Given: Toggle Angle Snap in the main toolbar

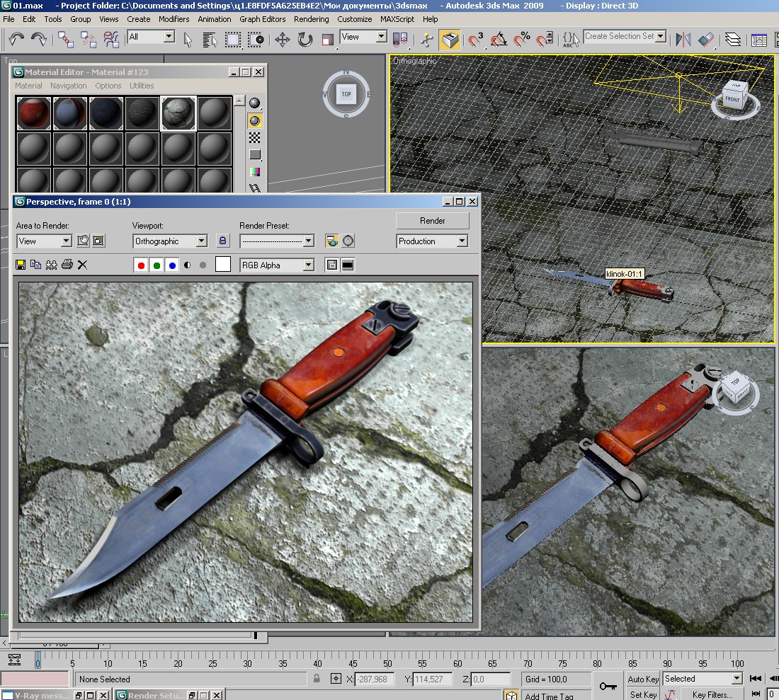Looking at the screenshot, I should click(x=499, y=39).
